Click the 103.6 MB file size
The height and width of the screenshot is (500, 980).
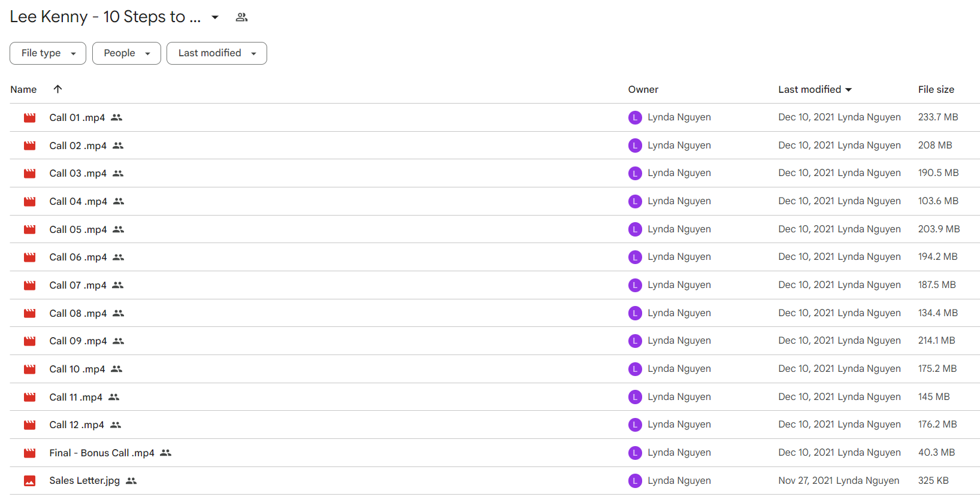pyautogui.click(x=938, y=201)
